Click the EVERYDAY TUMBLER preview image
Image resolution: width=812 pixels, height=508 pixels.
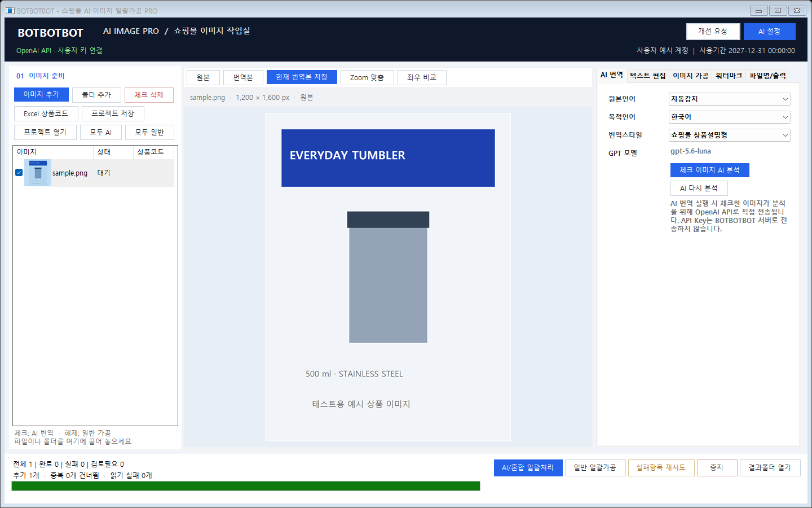[x=388, y=277]
